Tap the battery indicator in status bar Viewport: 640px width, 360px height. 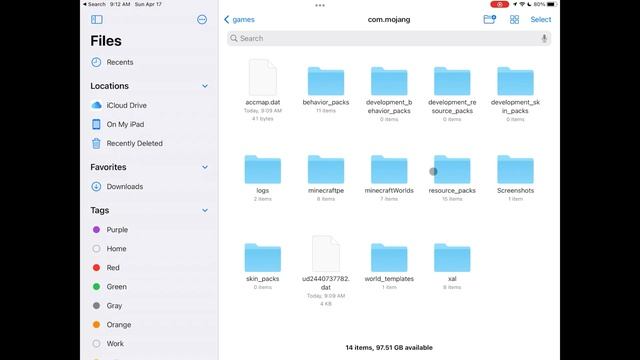point(551,4)
